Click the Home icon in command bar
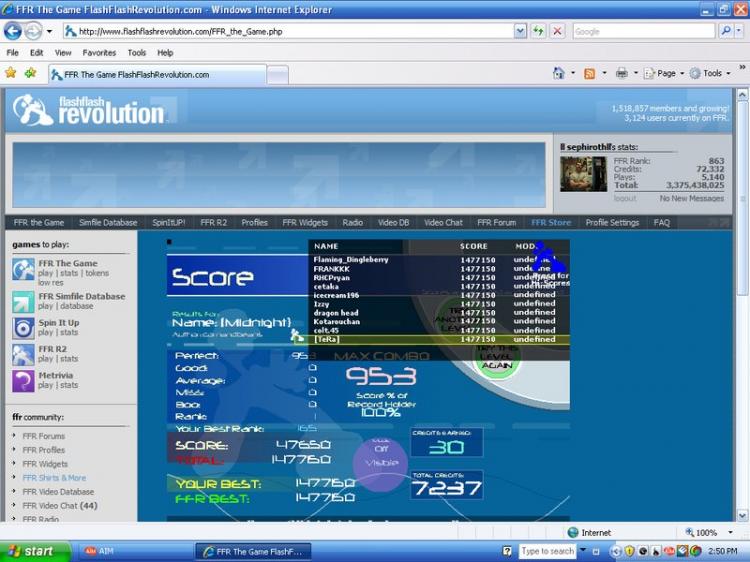Screen dimensions: 750x562 [x=559, y=73]
